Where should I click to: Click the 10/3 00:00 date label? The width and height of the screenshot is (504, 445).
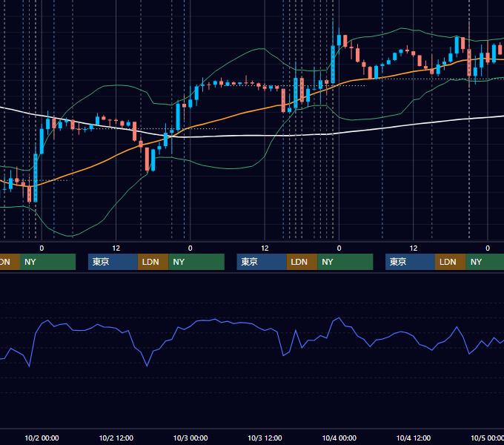[x=190, y=438]
